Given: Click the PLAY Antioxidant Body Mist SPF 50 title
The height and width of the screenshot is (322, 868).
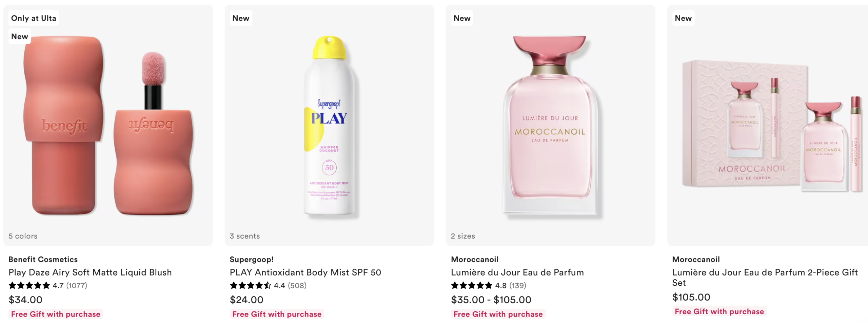Looking at the screenshot, I should click(305, 272).
